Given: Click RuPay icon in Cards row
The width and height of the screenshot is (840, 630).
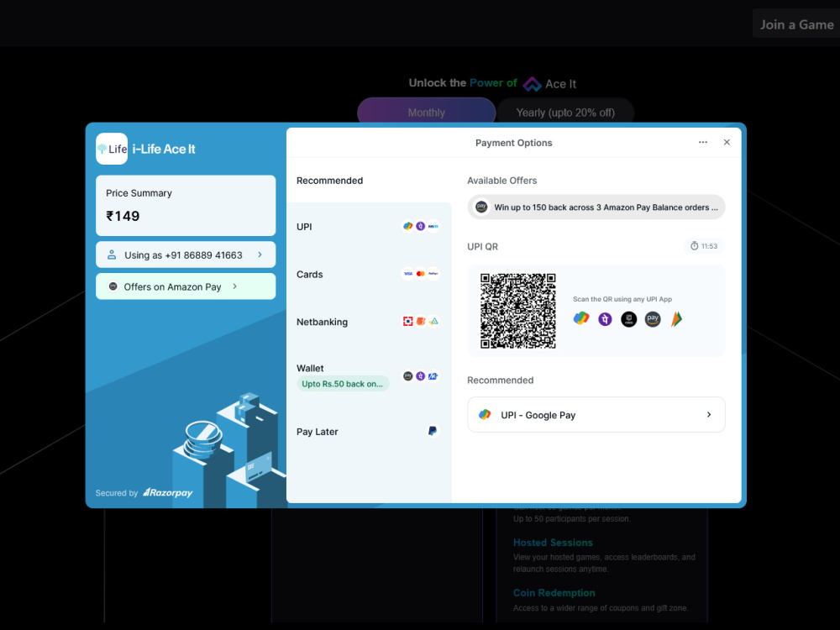Looking at the screenshot, I should coord(433,274).
